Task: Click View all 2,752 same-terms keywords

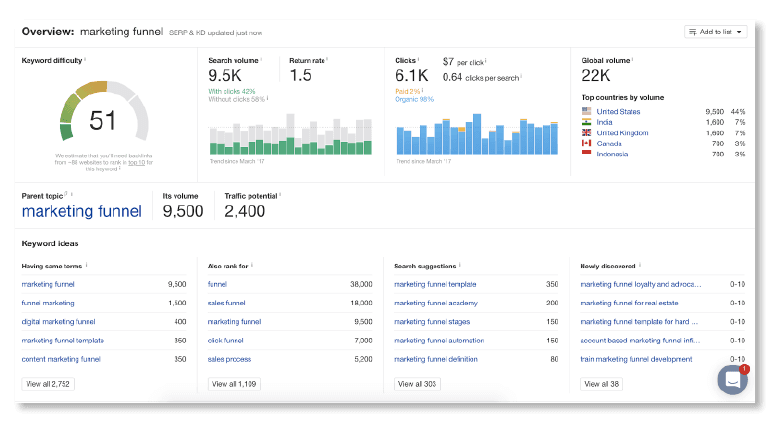Action: tap(48, 384)
